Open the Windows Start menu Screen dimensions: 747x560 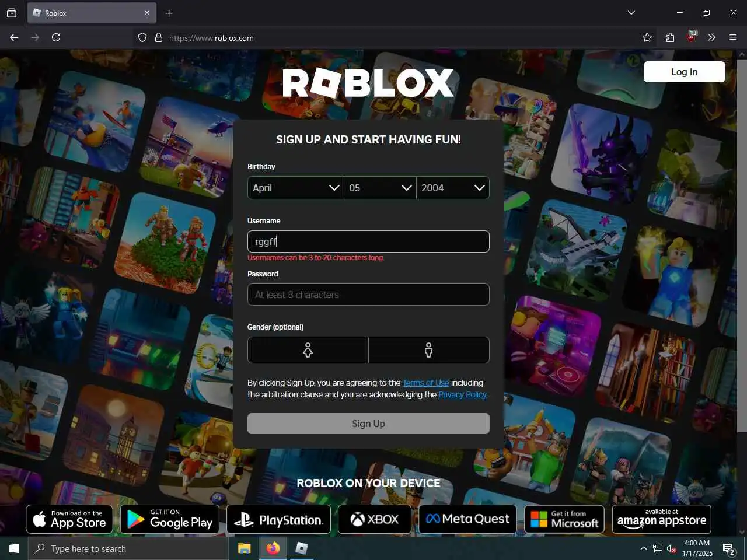tap(14, 548)
